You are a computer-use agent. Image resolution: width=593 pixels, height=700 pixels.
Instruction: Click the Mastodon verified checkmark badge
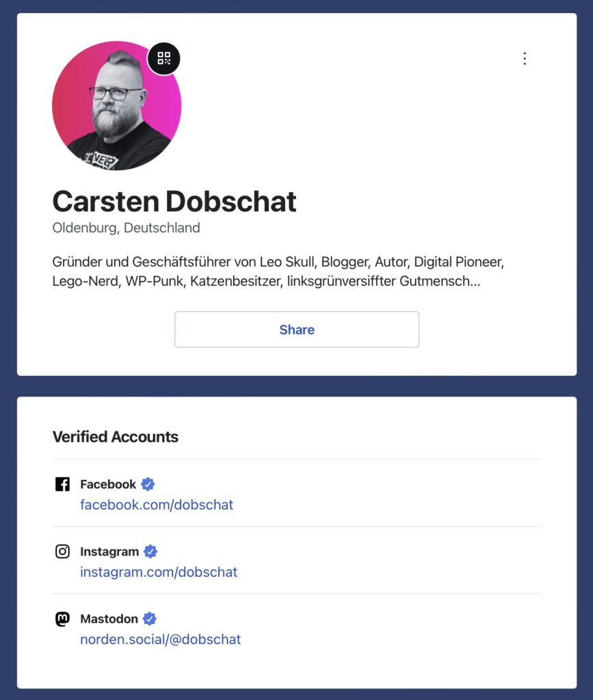[x=150, y=619]
